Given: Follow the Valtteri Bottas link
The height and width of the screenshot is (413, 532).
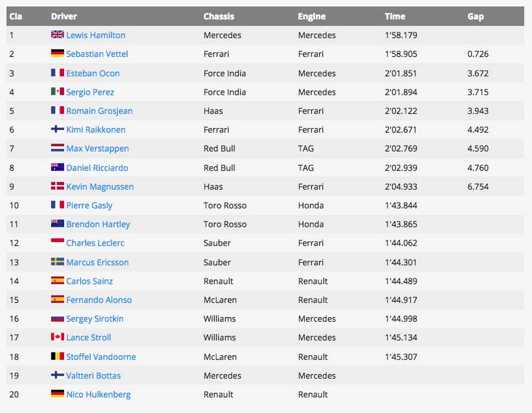Looking at the screenshot, I should (93, 376).
